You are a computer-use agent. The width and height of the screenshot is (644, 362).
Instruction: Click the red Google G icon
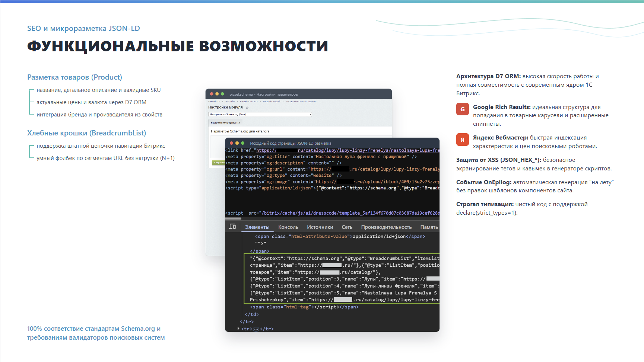(463, 109)
